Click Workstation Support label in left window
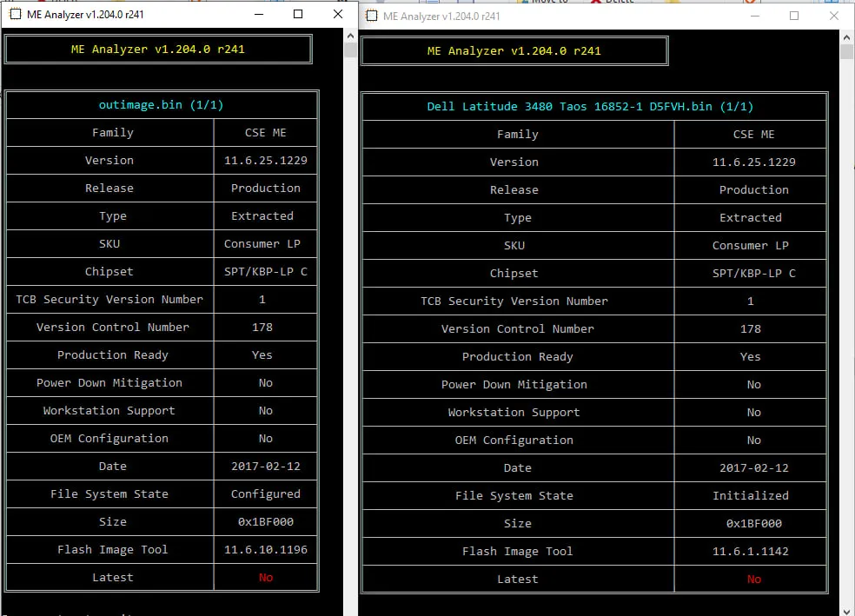Viewport: 855px width, 616px height. tap(109, 410)
